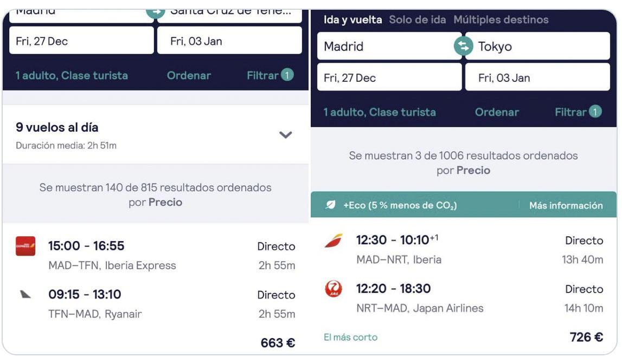Click the Iberia airline logo

(334, 240)
